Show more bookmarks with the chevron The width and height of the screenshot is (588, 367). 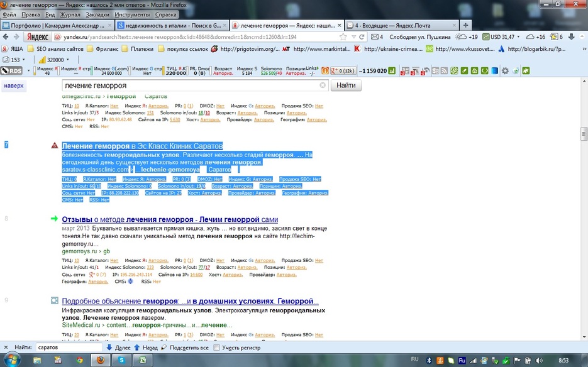[584, 49]
